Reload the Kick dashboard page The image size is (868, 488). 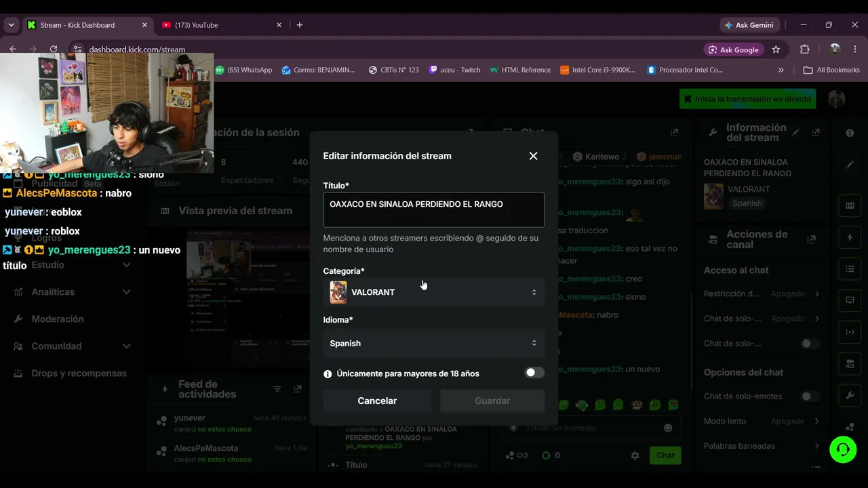coord(54,49)
